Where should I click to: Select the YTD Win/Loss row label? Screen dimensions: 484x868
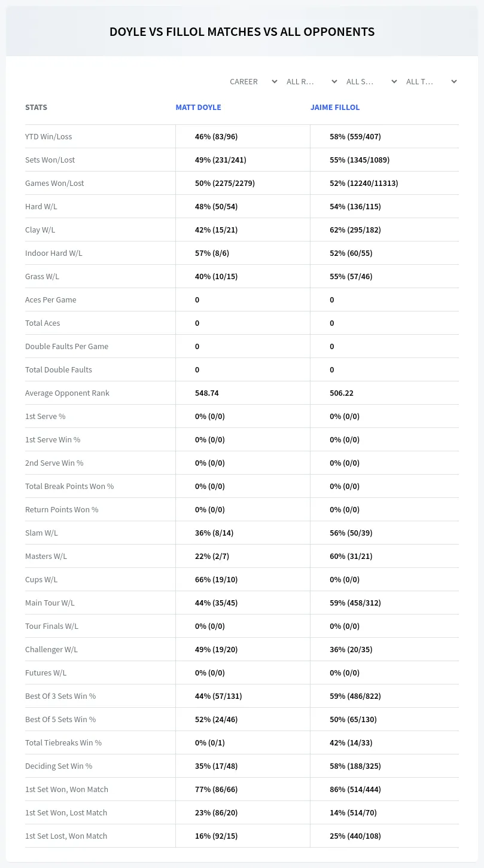coord(48,136)
